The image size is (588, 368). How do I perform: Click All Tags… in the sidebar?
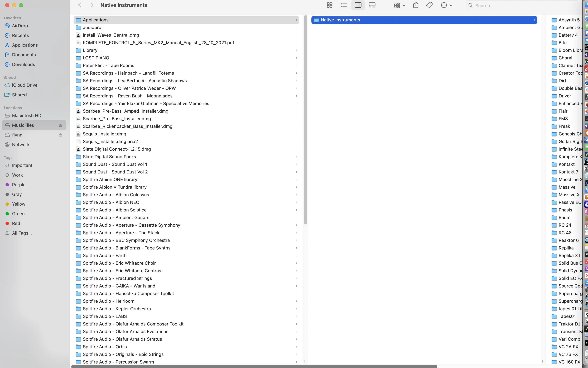coord(22,233)
